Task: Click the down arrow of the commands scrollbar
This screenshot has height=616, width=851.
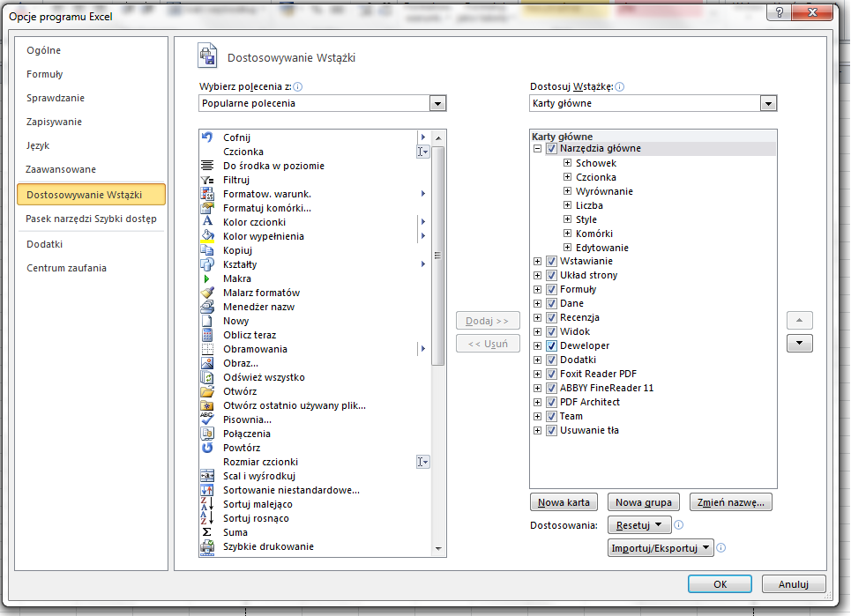Action: click(440, 549)
